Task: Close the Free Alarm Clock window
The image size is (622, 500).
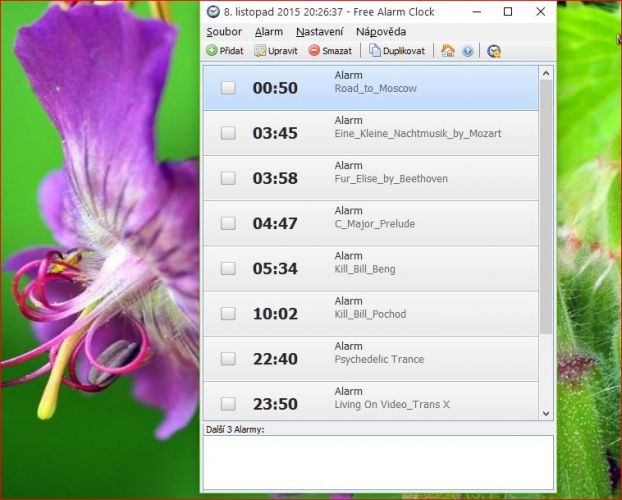Action: [x=541, y=12]
